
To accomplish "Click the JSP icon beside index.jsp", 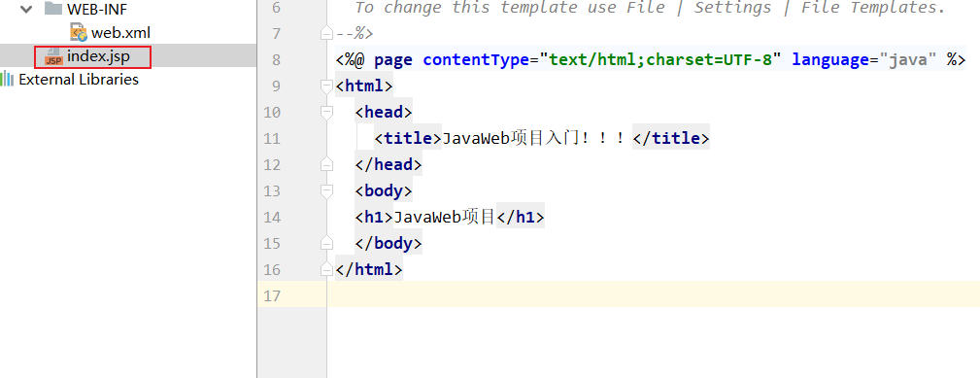I will (53, 57).
